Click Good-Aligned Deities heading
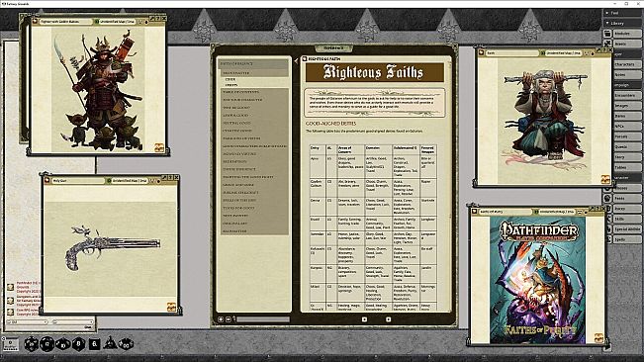Image resolution: width=644 pixels, height=362 pixels. pyautogui.click(x=331, y=123)
